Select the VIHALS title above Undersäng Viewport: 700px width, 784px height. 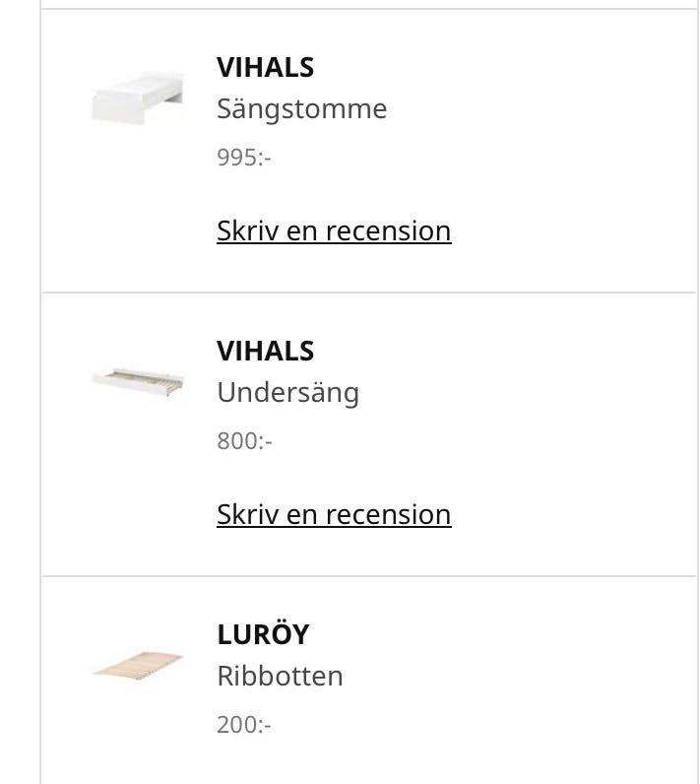265,351
